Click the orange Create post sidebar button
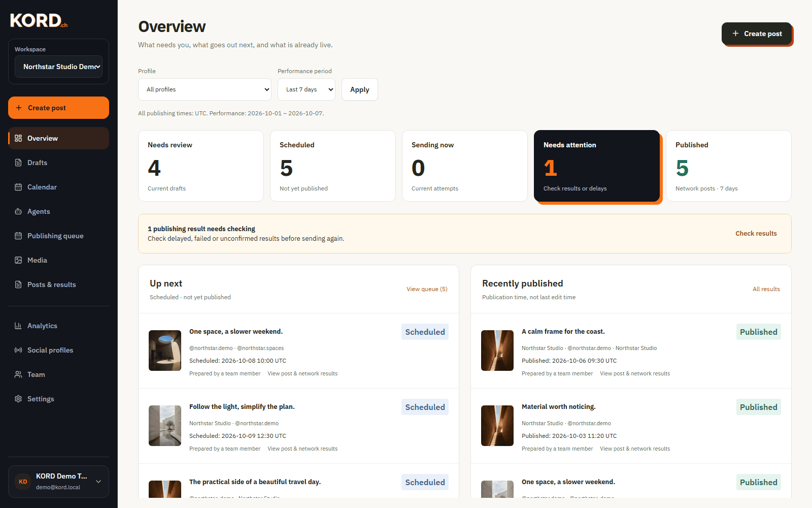 click(58, 108)
